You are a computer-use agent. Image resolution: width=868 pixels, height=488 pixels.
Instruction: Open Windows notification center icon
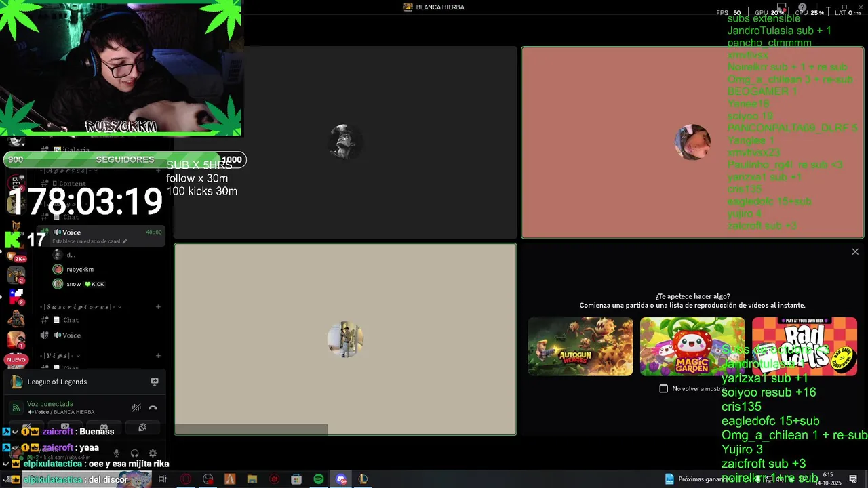[853, 479]
